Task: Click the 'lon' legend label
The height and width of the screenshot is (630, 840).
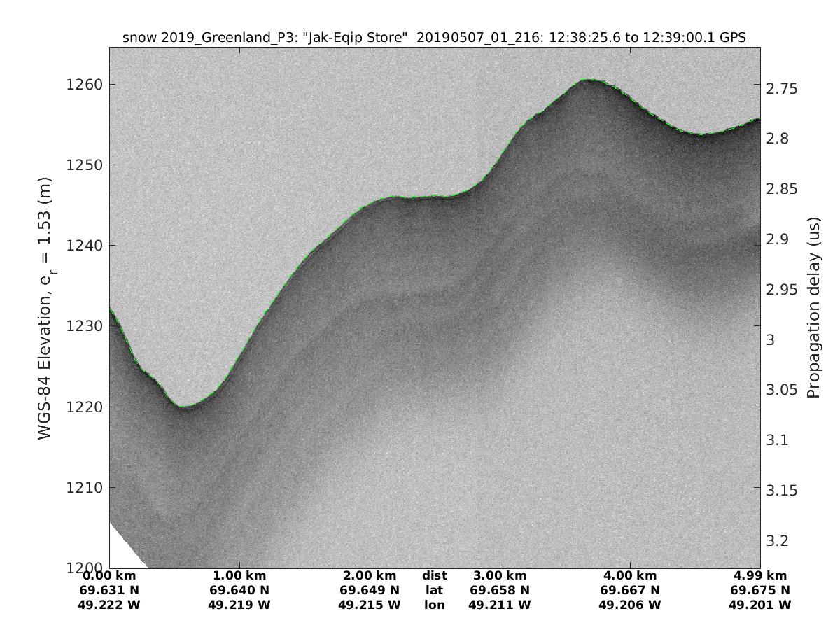Action: coord(434,605)
